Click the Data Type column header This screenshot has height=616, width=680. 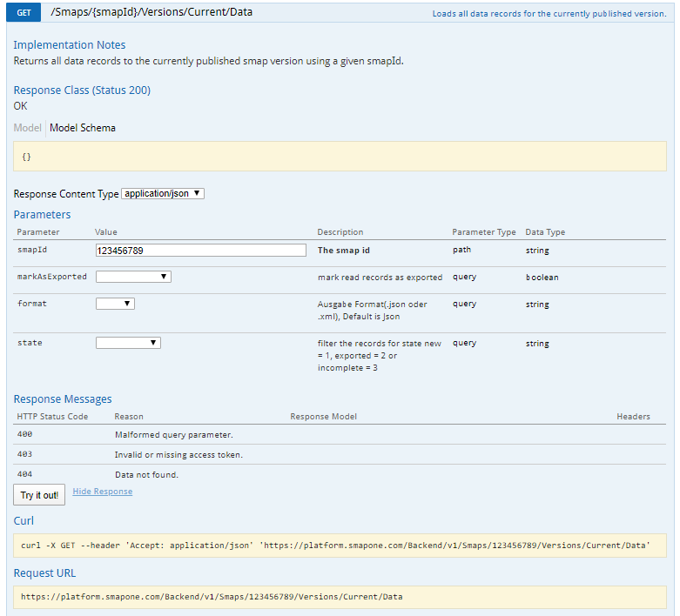coord(545,232)
